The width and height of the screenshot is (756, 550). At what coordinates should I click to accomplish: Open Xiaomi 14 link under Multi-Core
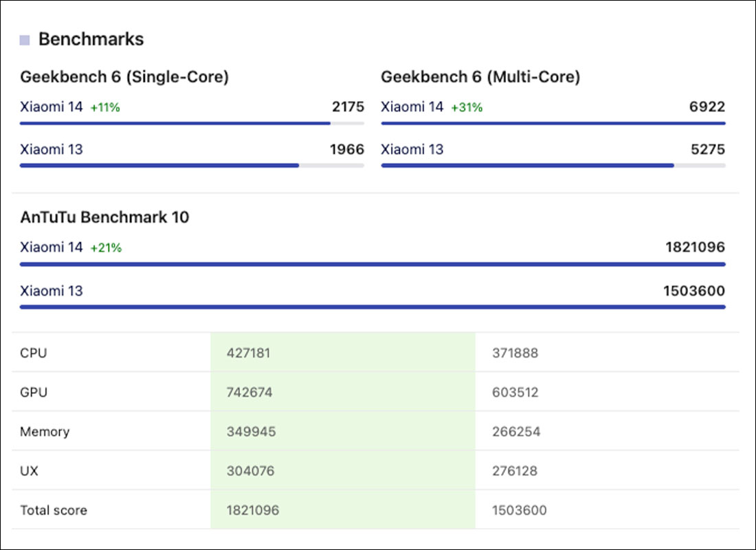412,107
